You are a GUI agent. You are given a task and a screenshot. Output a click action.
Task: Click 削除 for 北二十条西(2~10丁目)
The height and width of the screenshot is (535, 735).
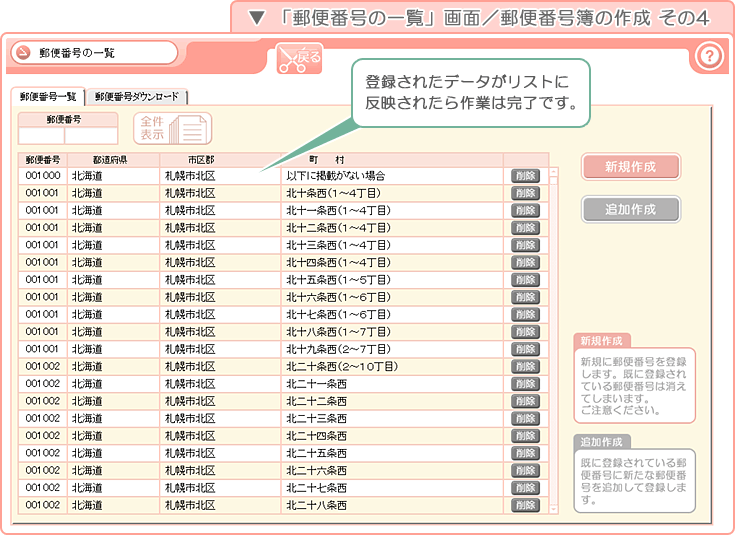(x=525, y=366)
